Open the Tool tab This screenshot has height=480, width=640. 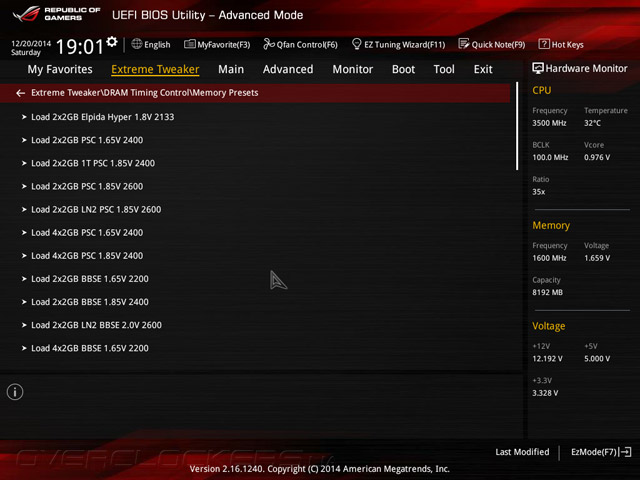pyautogui.click(x=444, y=69)
